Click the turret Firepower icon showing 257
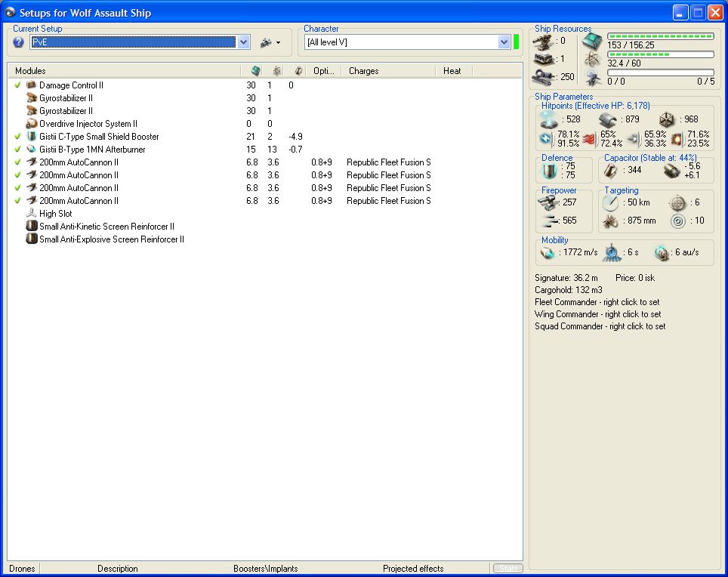The width and height of the screenshot is (728, 577). tap(548, 202)
